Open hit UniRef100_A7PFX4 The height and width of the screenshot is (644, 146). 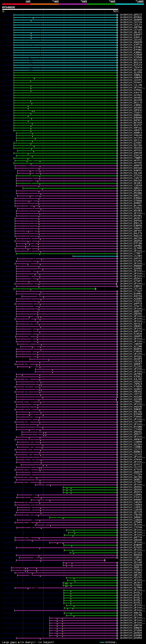tap(131, 45)
